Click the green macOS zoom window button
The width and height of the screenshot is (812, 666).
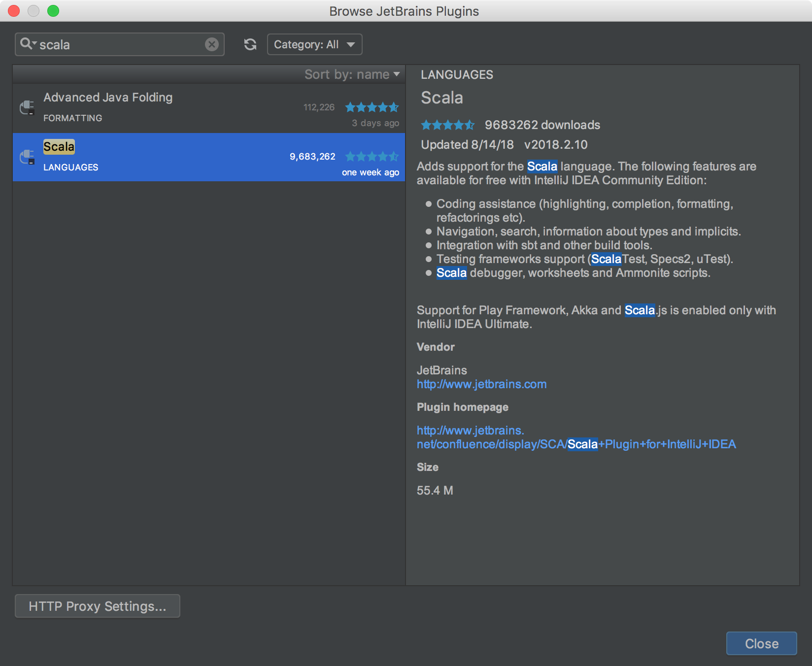53,11
